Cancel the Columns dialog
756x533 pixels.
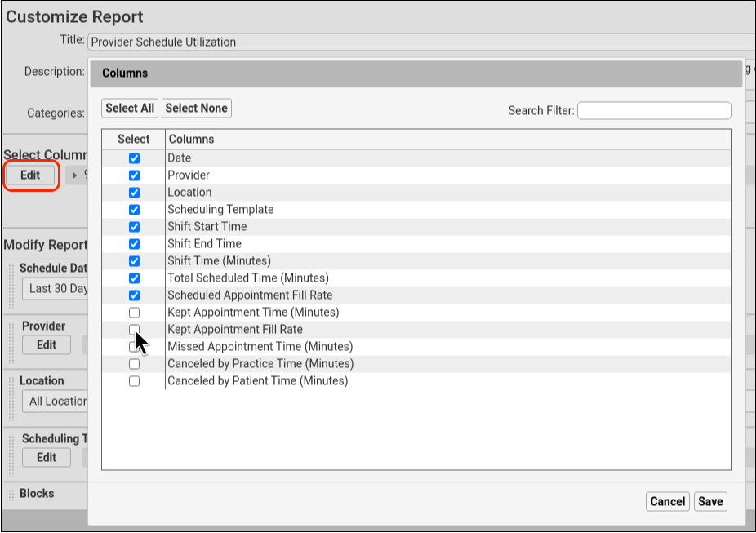pyautogui.click(x=668, y=501)
